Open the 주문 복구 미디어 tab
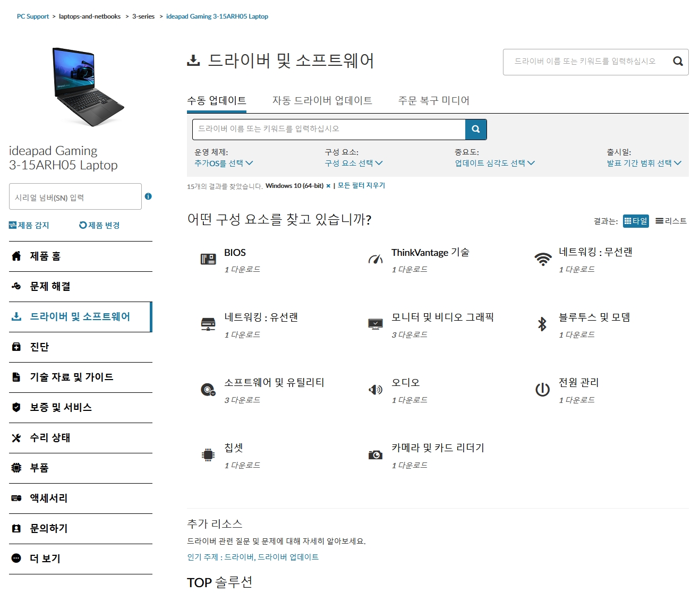Screen dimensions: 700x593 433,100
